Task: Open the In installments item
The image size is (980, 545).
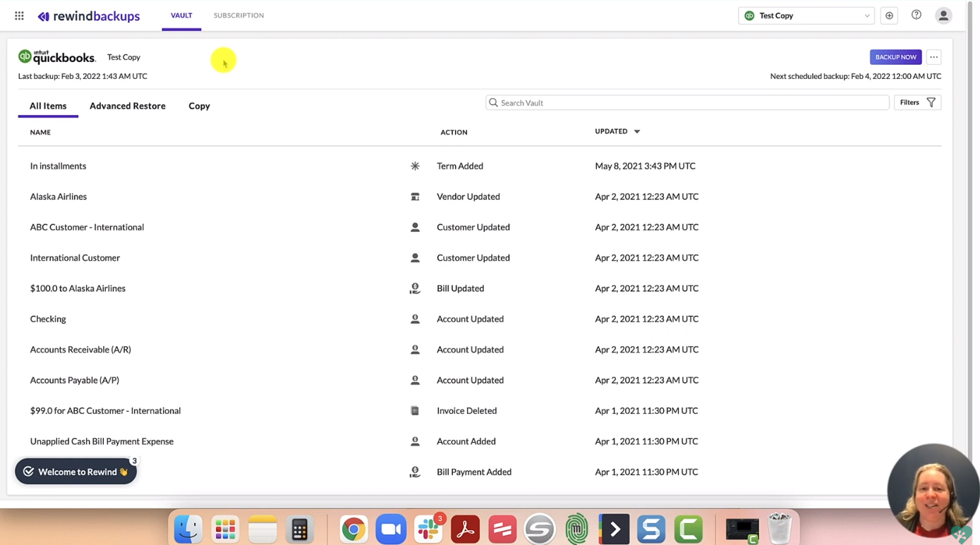Action: 58,166
